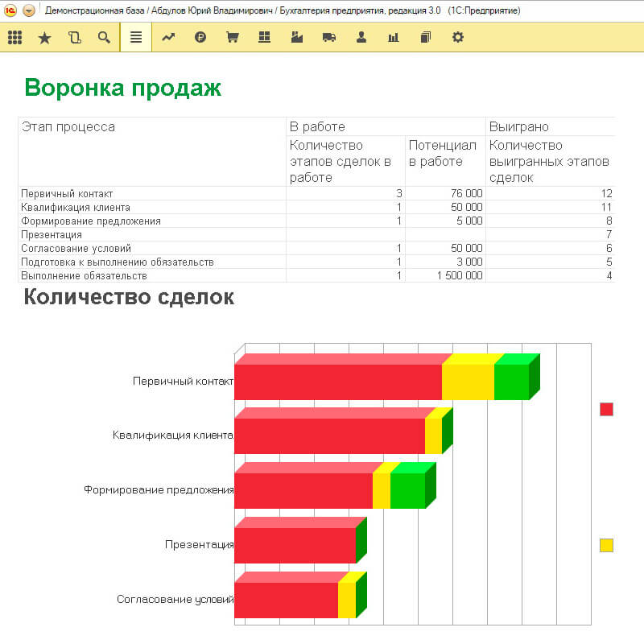Select table row 'Формирование предложения'
The image size is (644, 644).
coord(316,221)
